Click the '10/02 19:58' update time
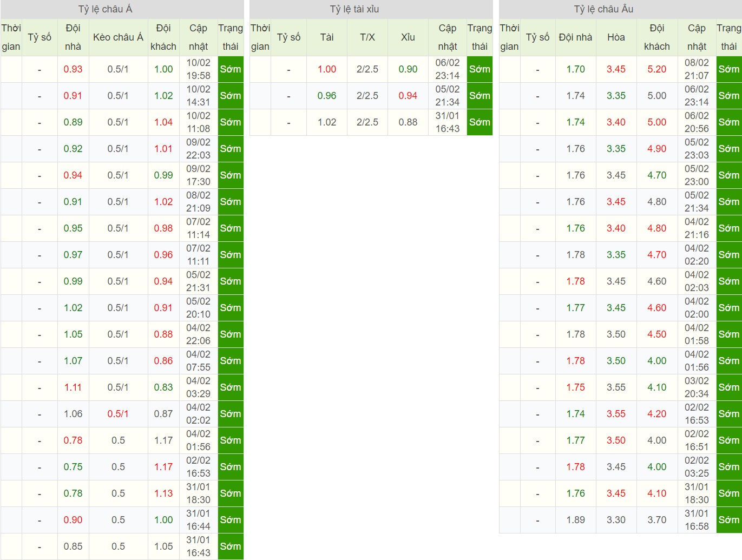Viewport: 742px width, 560px height. (198, 69)
